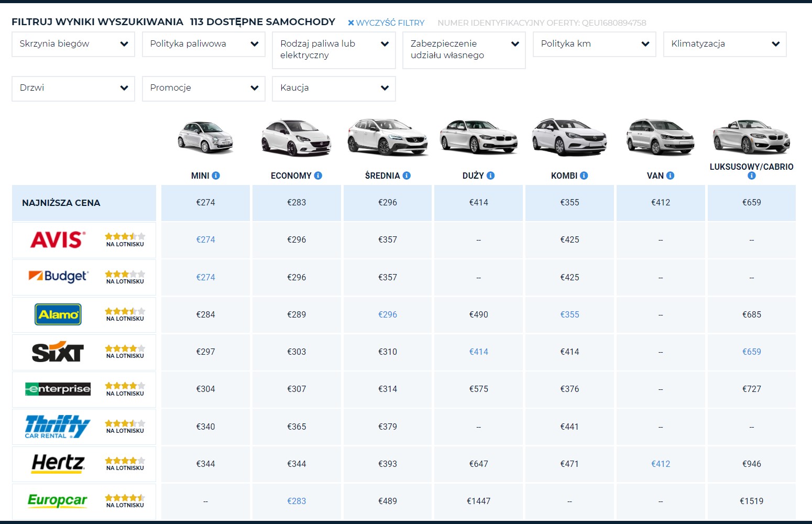Click the Hertz company logo
Image resolution: width=812 pixels, height=524 pixels.
58,464
